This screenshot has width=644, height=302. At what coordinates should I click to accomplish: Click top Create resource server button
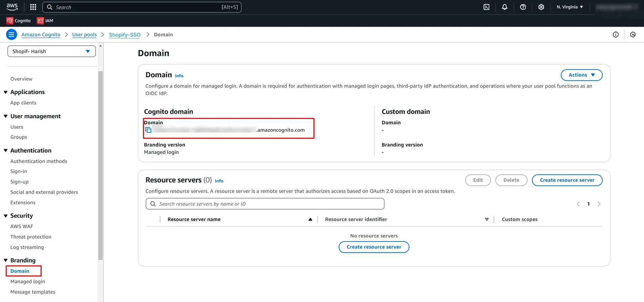click(x=567, y=180)
